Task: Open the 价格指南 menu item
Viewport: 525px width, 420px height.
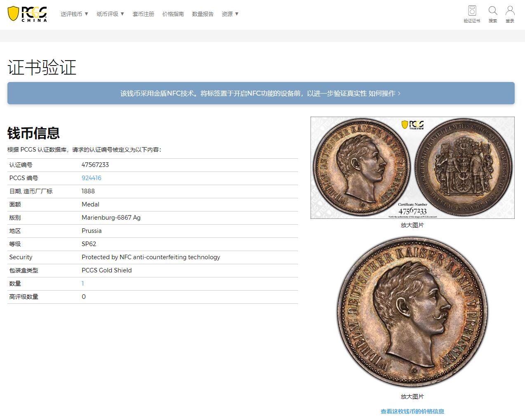Action: tap(173, 14)
